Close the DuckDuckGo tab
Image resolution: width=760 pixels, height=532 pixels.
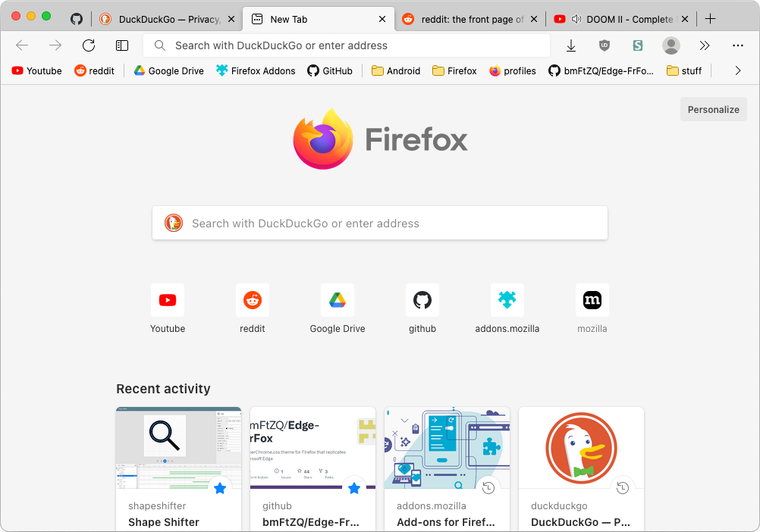click(231, 19)
